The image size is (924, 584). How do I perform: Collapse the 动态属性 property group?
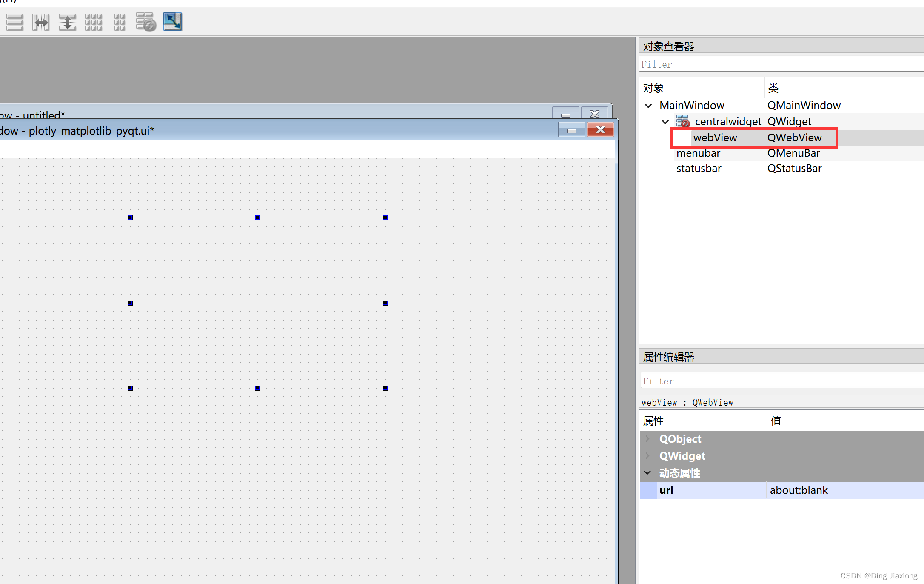(647, 473)
